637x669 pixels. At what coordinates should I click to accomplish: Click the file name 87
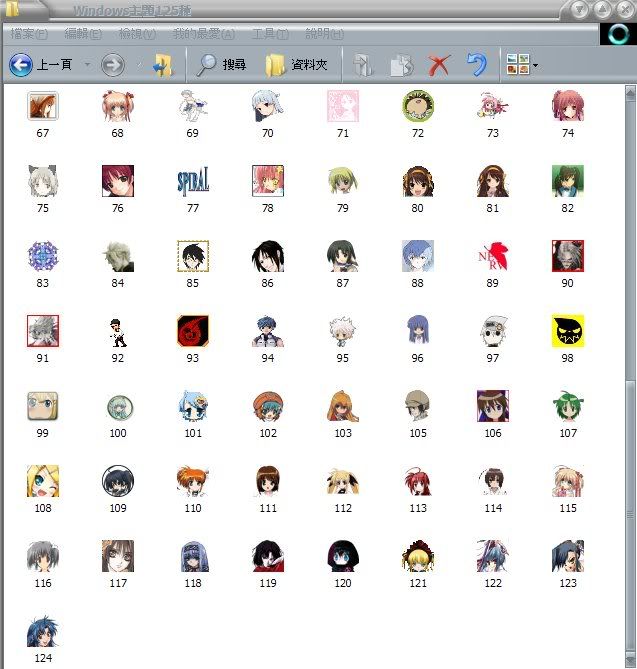343,283
